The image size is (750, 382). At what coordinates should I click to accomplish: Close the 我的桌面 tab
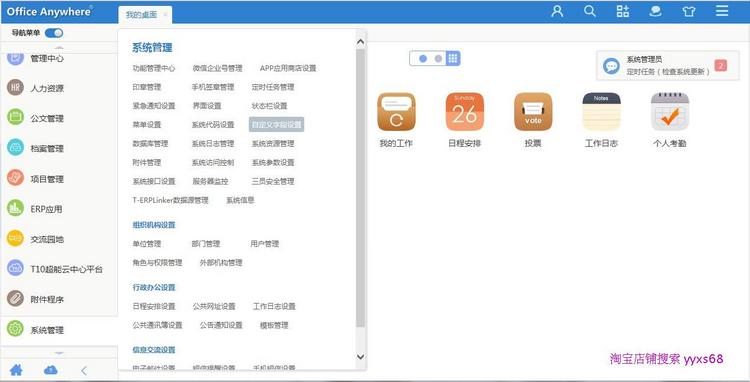tap(165, 15)
